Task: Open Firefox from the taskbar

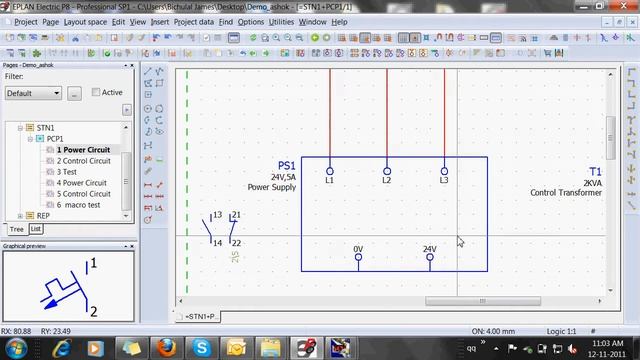Action: pyautogui.click(x=167, y=348)
